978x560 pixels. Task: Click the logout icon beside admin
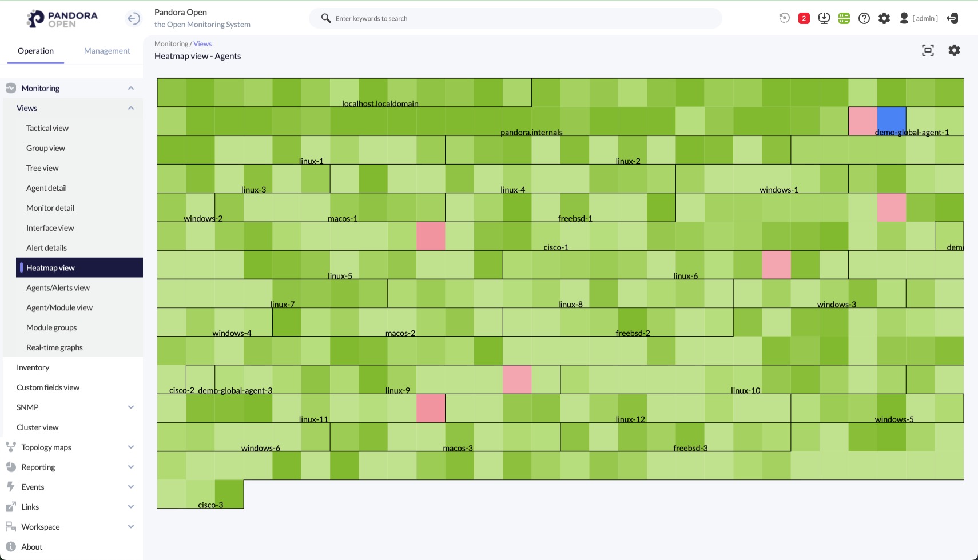952,18
